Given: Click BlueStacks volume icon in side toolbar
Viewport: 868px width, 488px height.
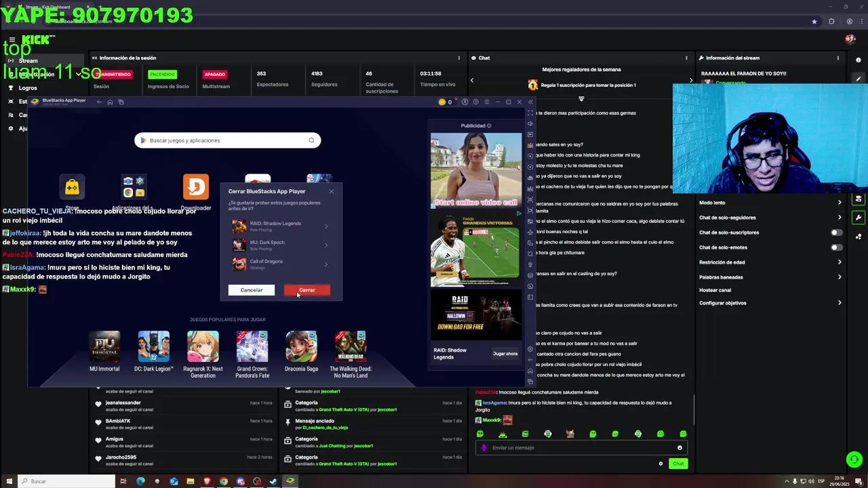Looking at the screenshot, I should pyautogui.click(x=530, y=123).
